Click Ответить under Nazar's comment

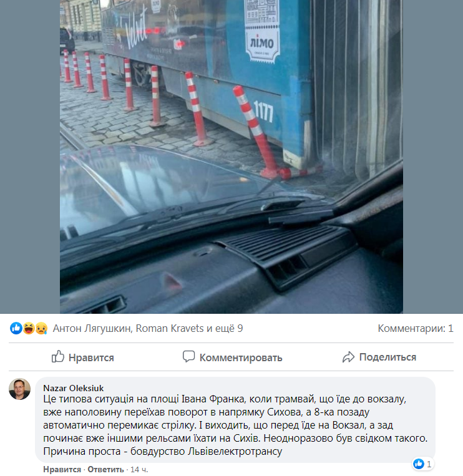pyautogui.click(x=105, y=469)
